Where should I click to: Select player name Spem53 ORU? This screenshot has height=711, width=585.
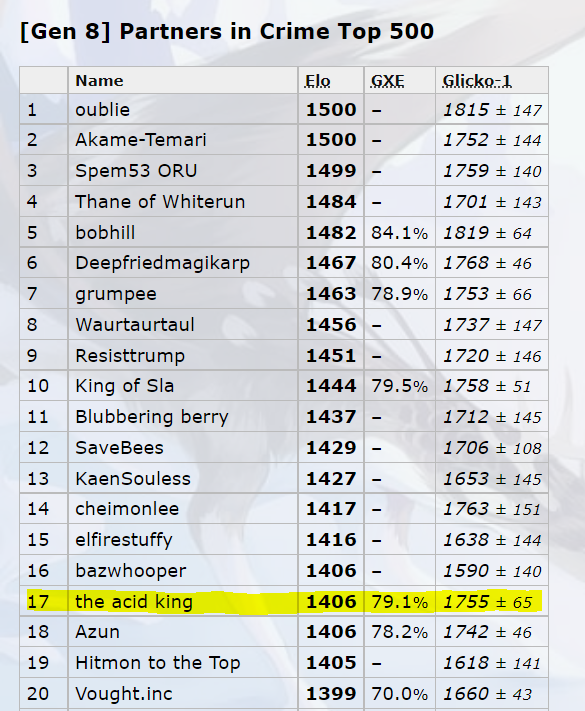click(x=136, y=171)
